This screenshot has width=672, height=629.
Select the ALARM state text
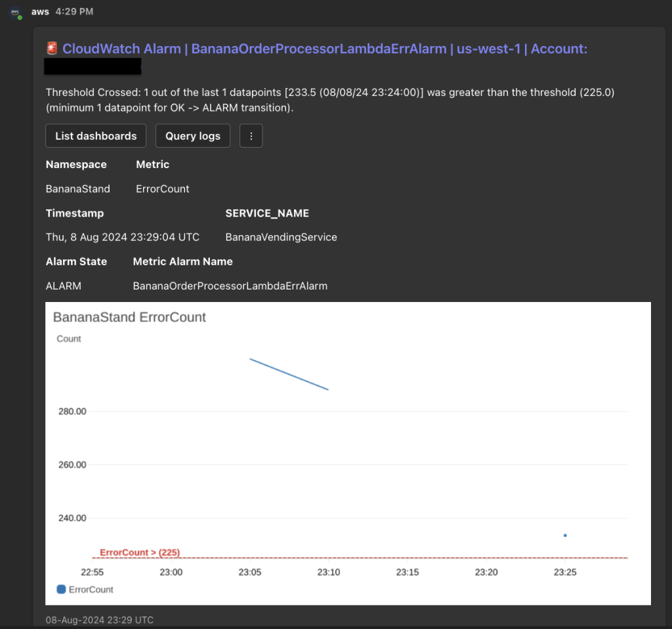click(63, 286)
